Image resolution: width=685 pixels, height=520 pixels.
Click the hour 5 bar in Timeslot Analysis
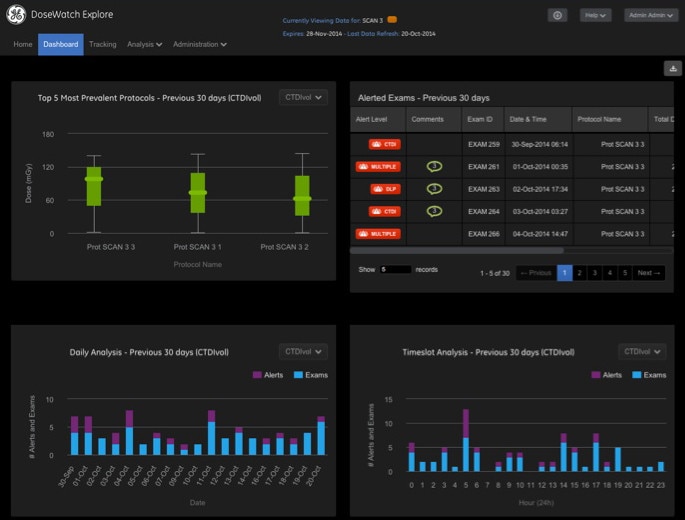(x=466, y=440)
